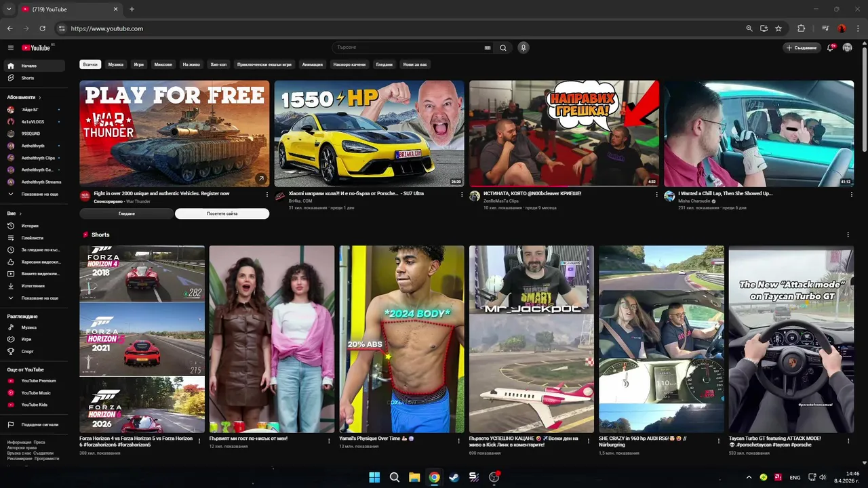Open the hamburger guide menu icon
868x488 pixels.
coord(11,47)
